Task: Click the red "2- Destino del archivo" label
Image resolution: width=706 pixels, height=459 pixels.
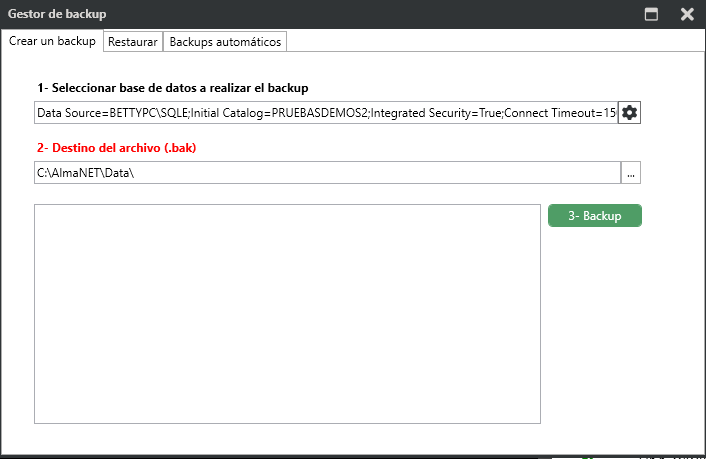Action: tap(116, 148)
